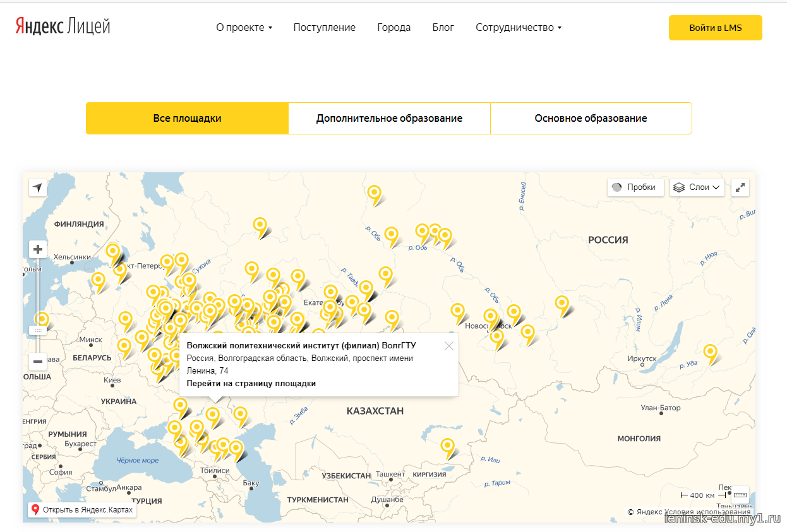This screenshot has width=787, height=532.
Task: Zoom out with the minus button
Action: (x=38, y=362)
